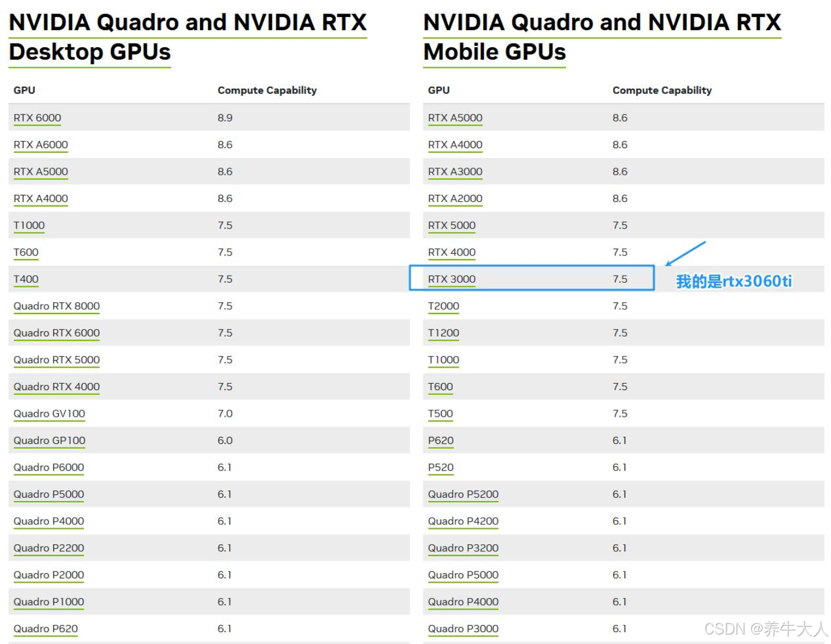The width and height of the screenshot is (831, 644).
Task: Open the Quadro P620 desktop GPU link
Action: tap(45, 628)
